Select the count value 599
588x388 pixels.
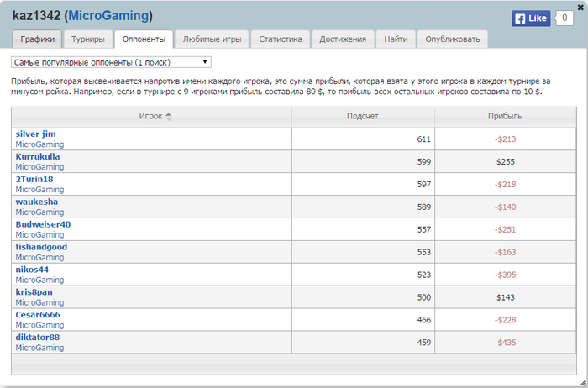(423, 161)
